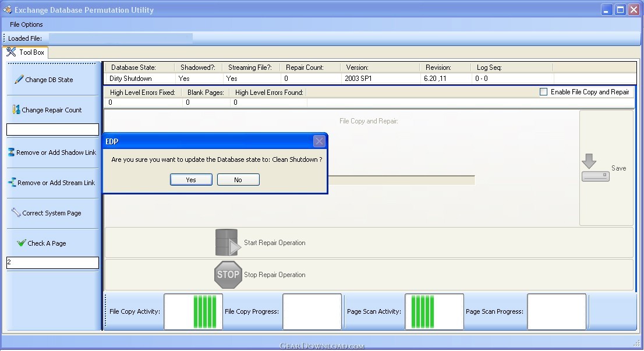This screenshot has height=351, width=644.
Task: Click the Save label
Action: tap(618, 168)
